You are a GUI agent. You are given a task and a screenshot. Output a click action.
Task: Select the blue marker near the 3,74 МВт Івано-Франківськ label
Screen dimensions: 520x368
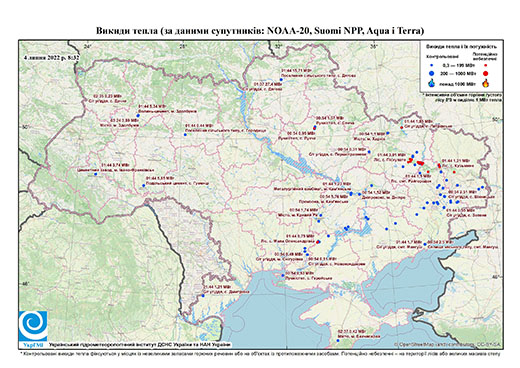96,174
